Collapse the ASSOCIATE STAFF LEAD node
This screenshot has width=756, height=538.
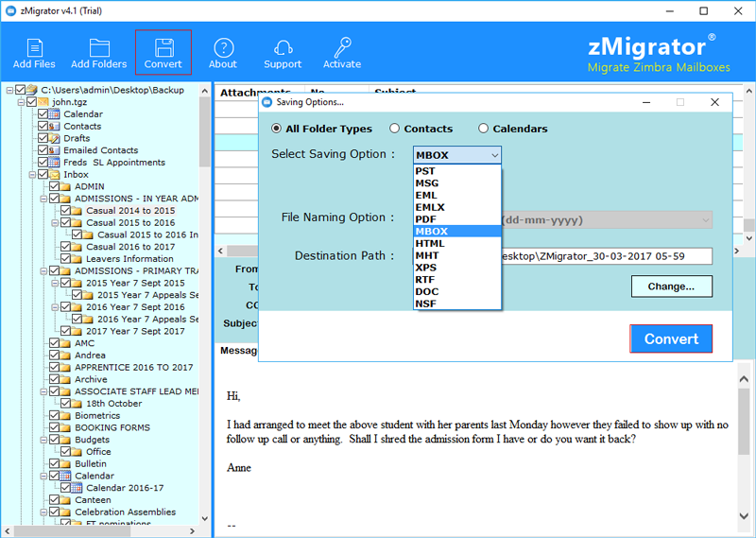[43, 391]
